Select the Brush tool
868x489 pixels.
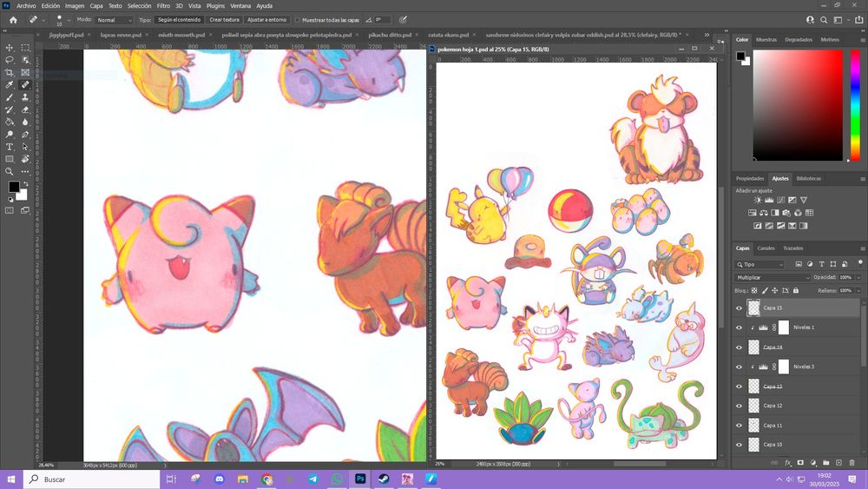point(10,97)
